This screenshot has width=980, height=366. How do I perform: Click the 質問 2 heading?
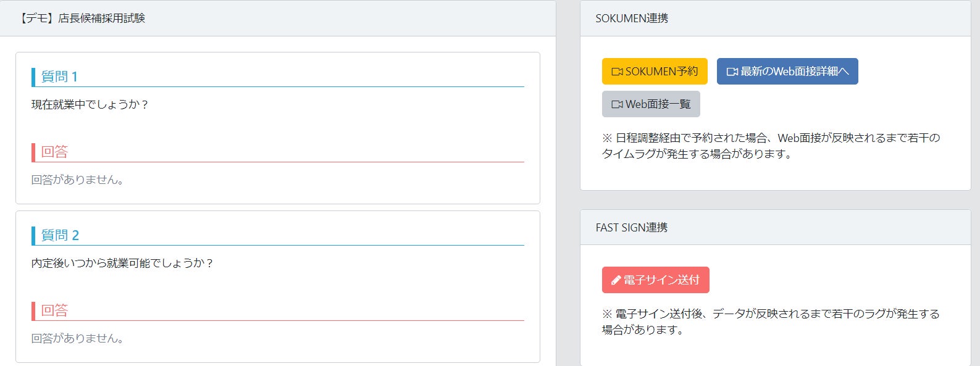[x=60, y=235]
